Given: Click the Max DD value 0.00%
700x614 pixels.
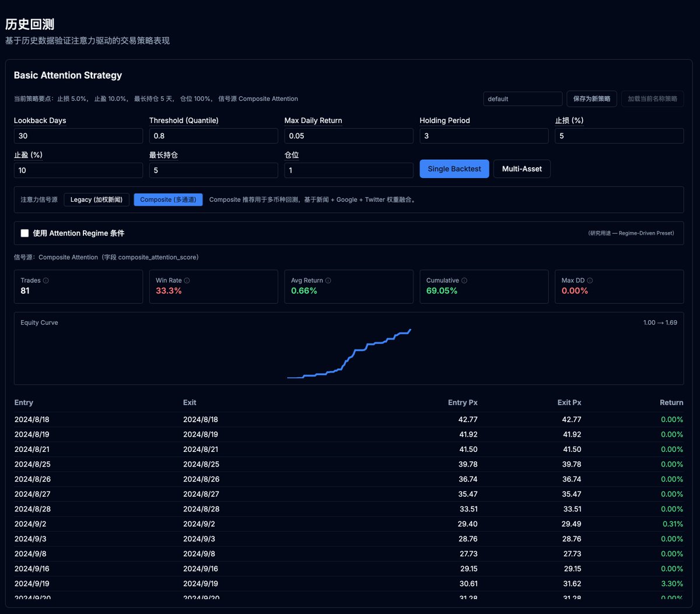Looking at the screenshot, I should [575, 290].
